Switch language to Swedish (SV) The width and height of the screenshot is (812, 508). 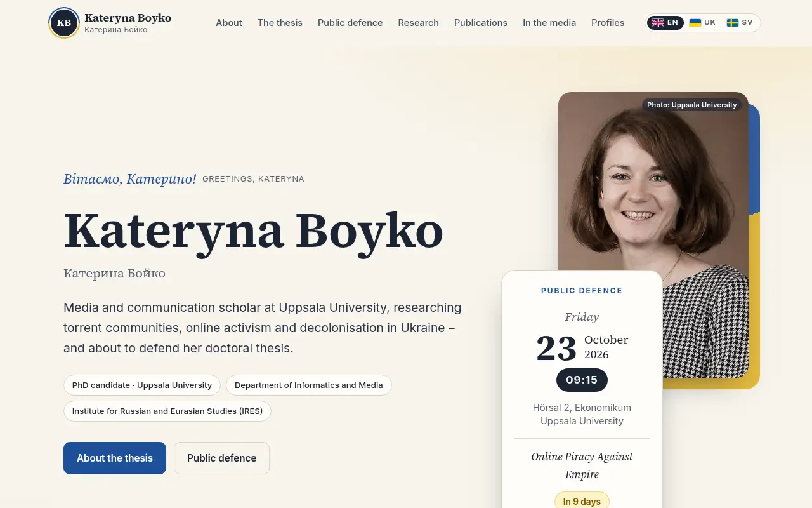click(x=740, y=23)
